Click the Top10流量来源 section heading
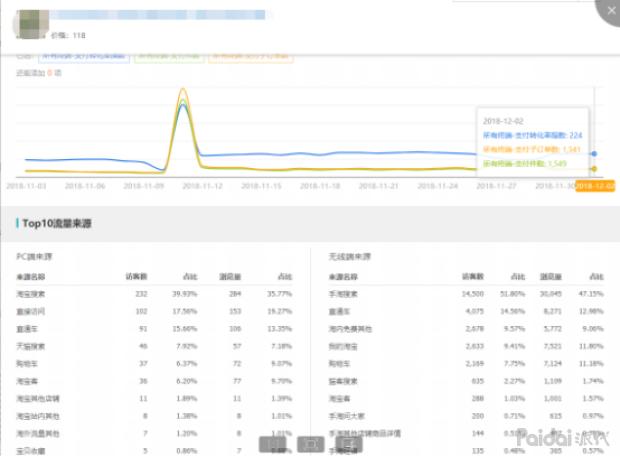Image resolution: width=620 pixels, height=457 pixels. click(57, 223)
